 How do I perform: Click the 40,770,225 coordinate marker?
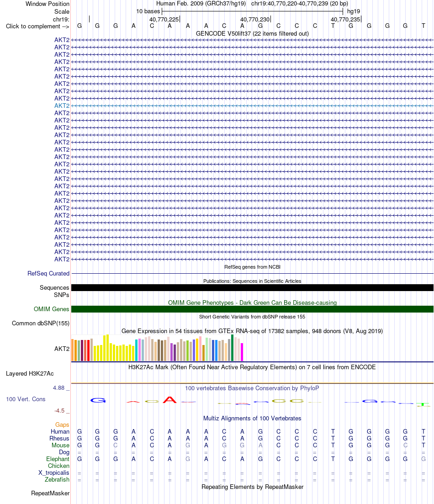point(164,19)
